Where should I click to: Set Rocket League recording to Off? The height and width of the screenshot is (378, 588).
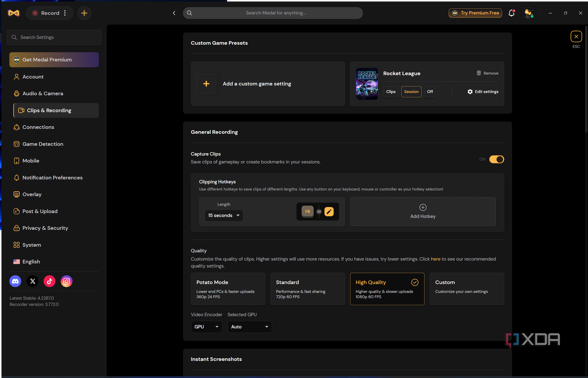coord(430,91)
